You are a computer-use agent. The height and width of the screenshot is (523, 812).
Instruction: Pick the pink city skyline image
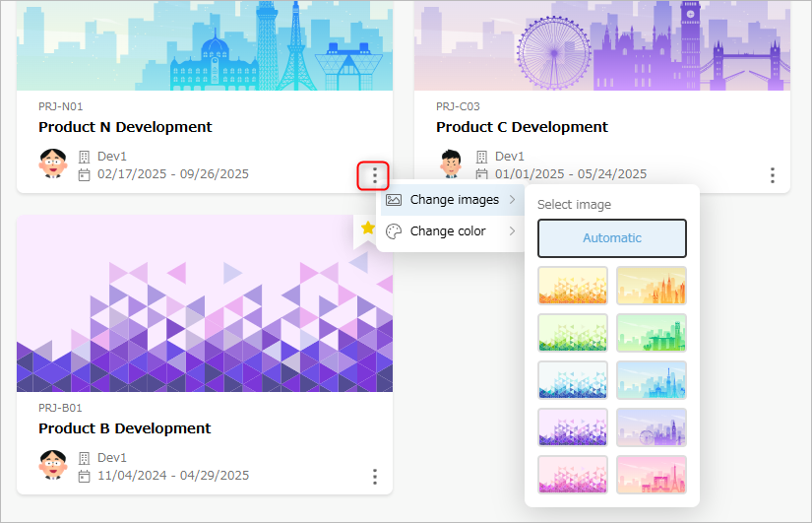coord(652,475)
